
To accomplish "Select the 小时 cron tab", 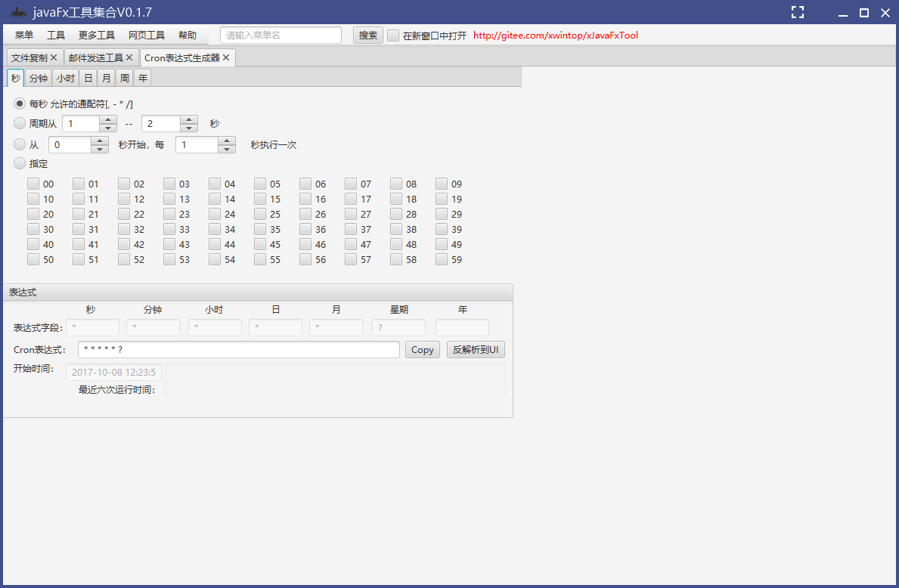I will pyautogui.click(x=66, y=78).
